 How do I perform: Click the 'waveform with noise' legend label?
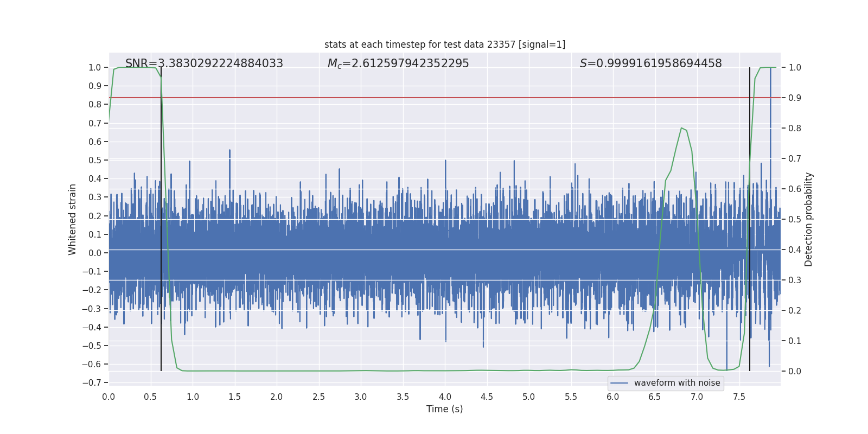(676, 383)
